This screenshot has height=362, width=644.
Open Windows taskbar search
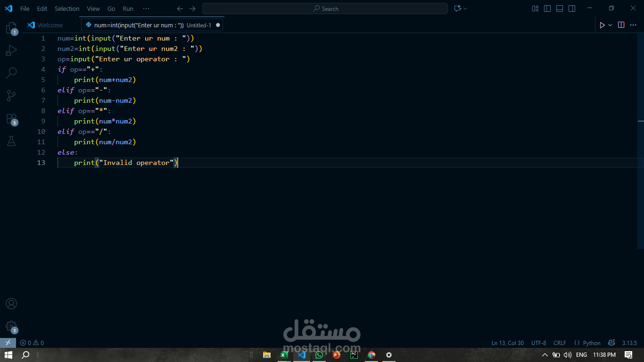coord(25,355)
